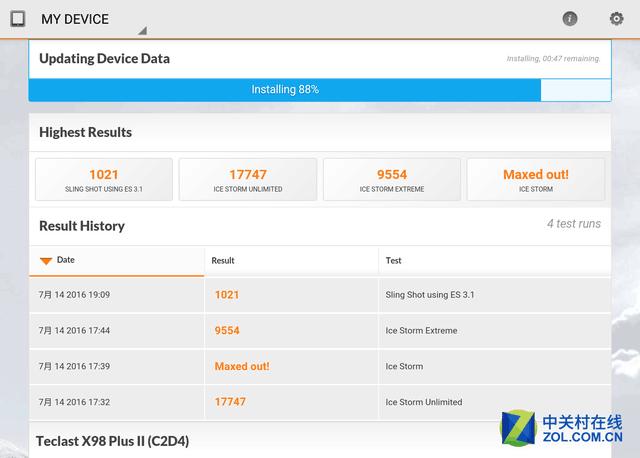Open the info icon

[x=570, y=18]
